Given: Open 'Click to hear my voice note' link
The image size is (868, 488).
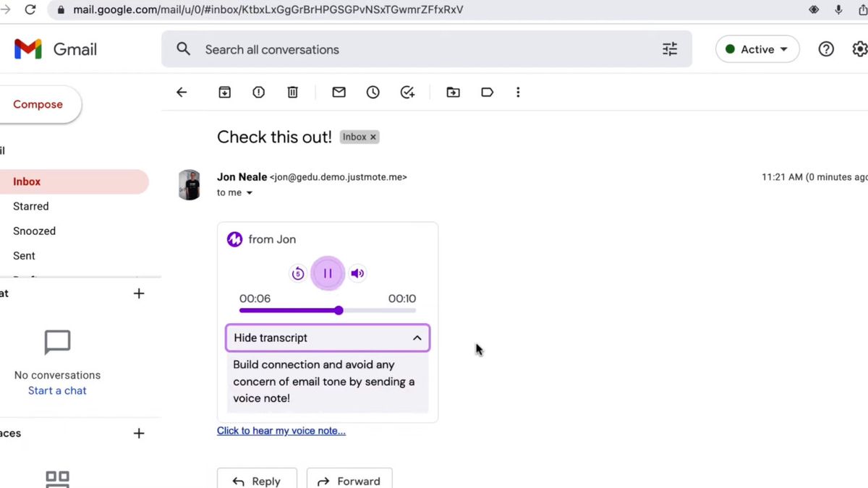Looking at the screenshot, I should tap(281, 431).
